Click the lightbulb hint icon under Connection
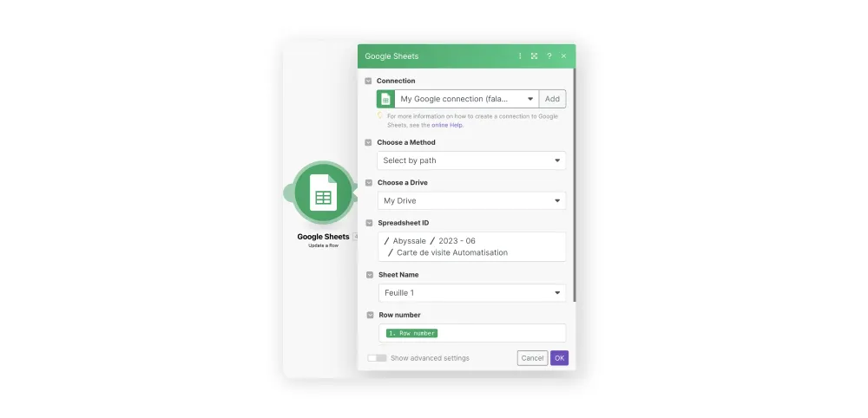This screenshot has width=868, height=418. 380,115
